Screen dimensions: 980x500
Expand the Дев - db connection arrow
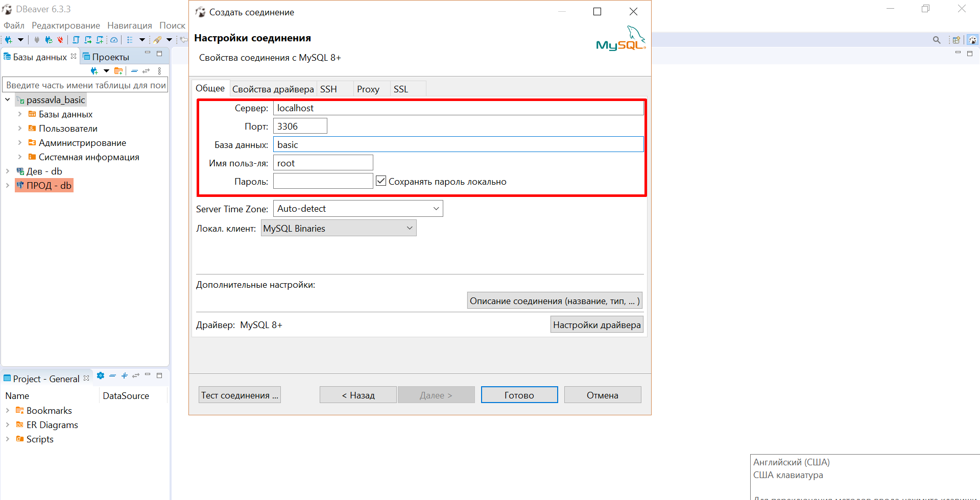coord(8,171)
